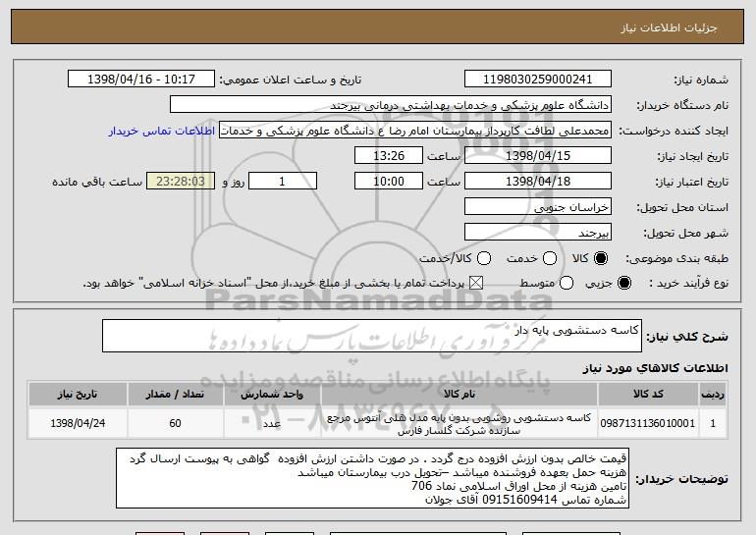Click the request creator field محمدعلی لطافت

(415, 131)
